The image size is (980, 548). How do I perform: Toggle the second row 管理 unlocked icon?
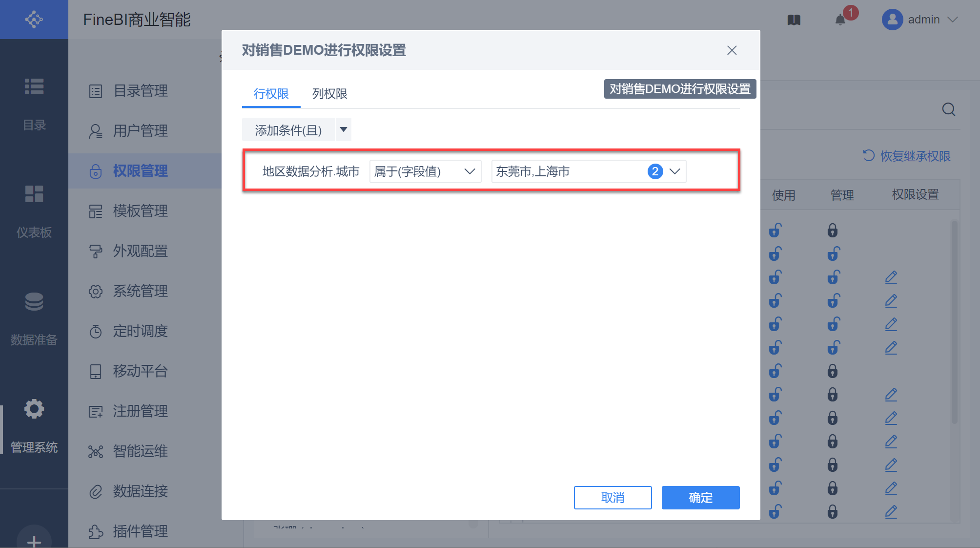[x=834, y=253]
